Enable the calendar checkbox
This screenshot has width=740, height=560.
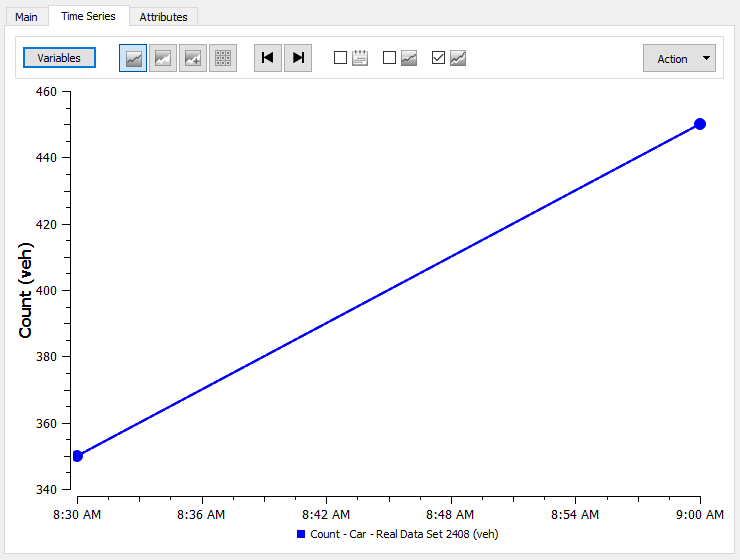(x=340, y=58)
